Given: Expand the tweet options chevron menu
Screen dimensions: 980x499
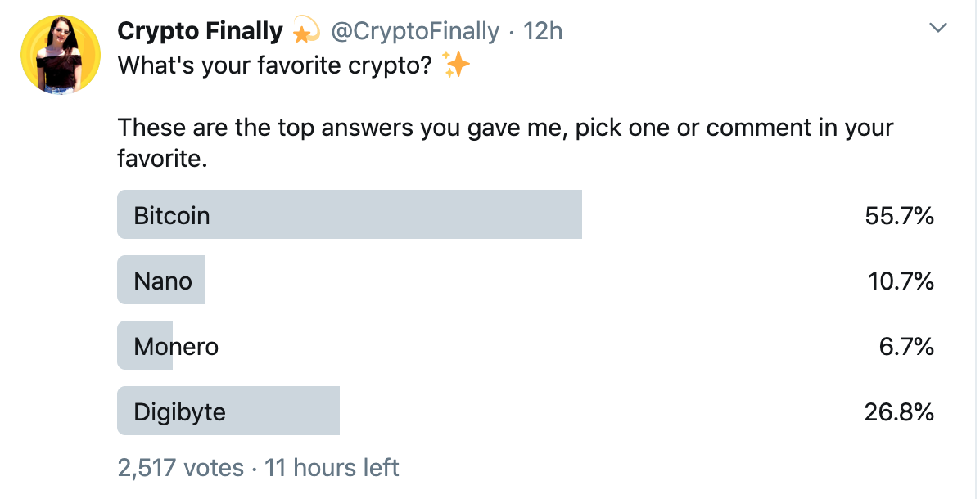Looking at the screenshot, I should tap(938, 29).
